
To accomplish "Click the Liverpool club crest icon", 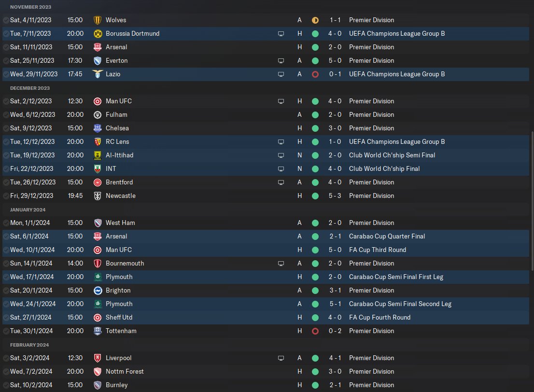I will (x=98, y=358).
